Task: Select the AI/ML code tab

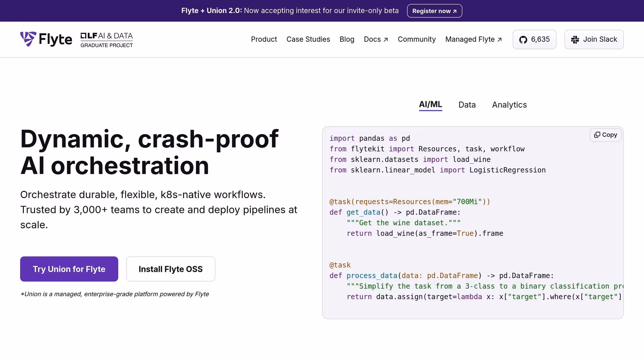Action: pyautogui.click(x=430, y=104)
